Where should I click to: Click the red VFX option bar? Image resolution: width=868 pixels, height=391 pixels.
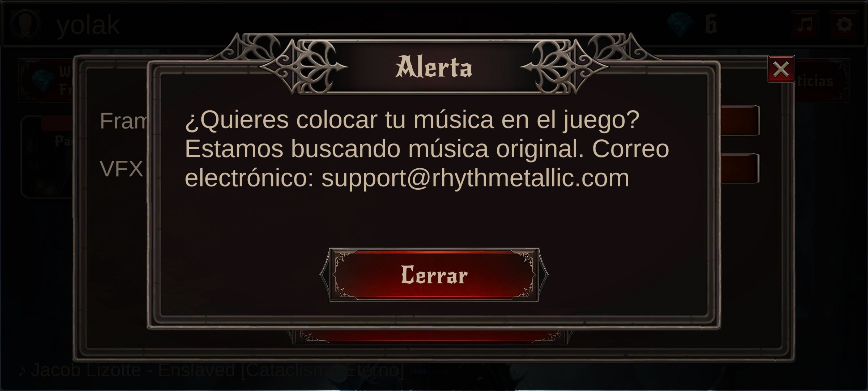click(x=740, y=169)
